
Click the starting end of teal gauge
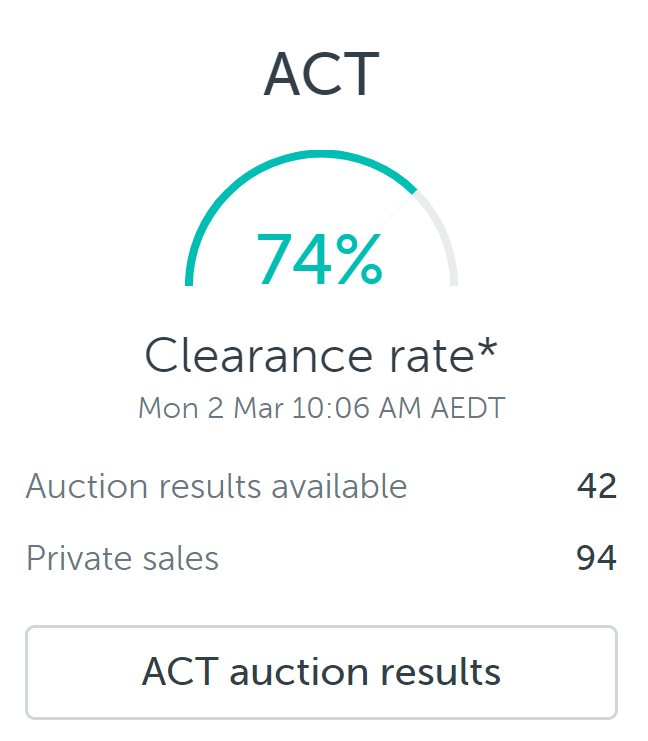click(189, 282)
